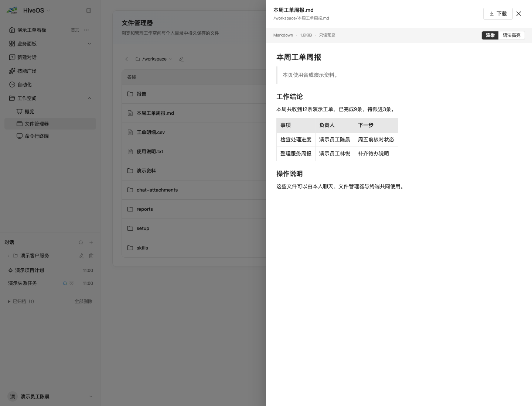Open the 演示项目计划 conversation
The image size is (532, 406).
(50, 271)
